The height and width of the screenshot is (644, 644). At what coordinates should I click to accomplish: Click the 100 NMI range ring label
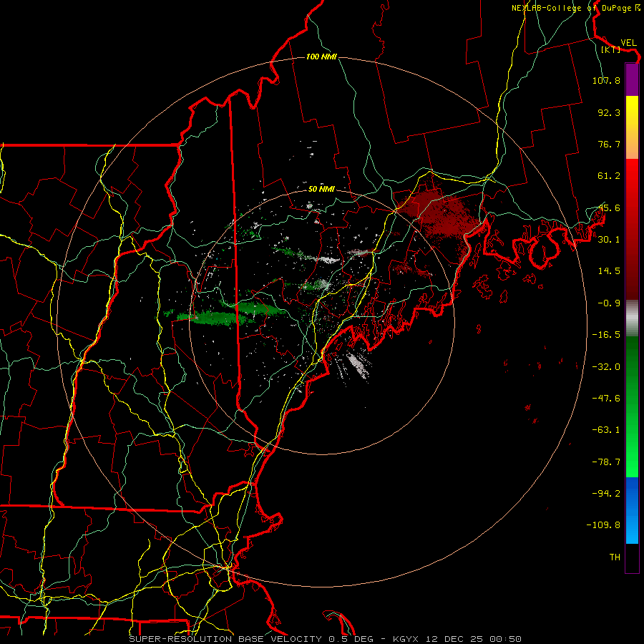pos(321,57)
